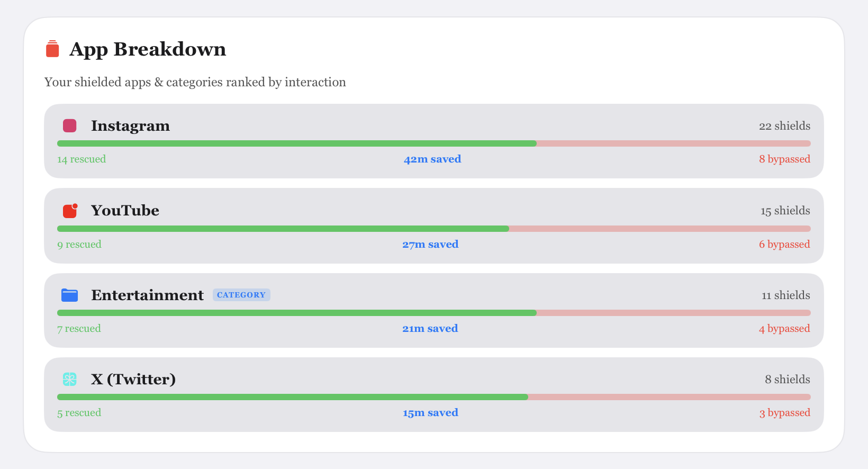Viewport: 868px width, 469px height.
Task: Click the X (Twitter) app icon
Action: [70, 379]
